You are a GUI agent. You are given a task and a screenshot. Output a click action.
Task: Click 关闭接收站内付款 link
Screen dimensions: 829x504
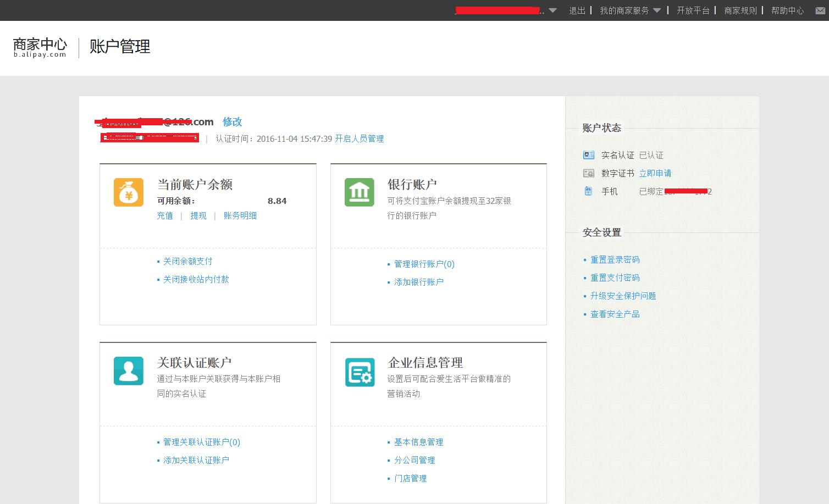pos(196,279)
